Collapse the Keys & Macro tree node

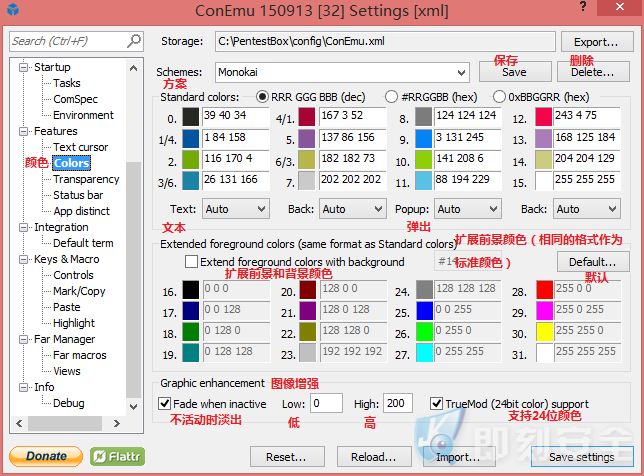(x=24, y=259)
